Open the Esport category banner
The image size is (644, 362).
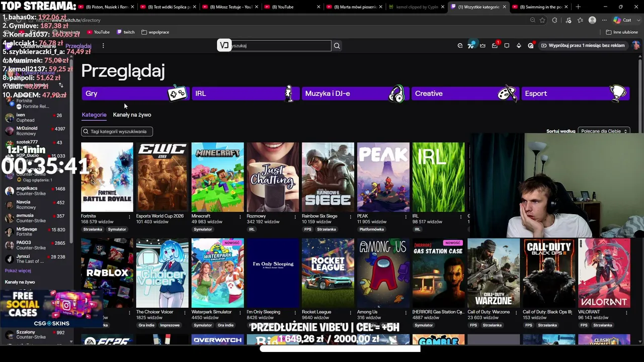click(575, 94)
